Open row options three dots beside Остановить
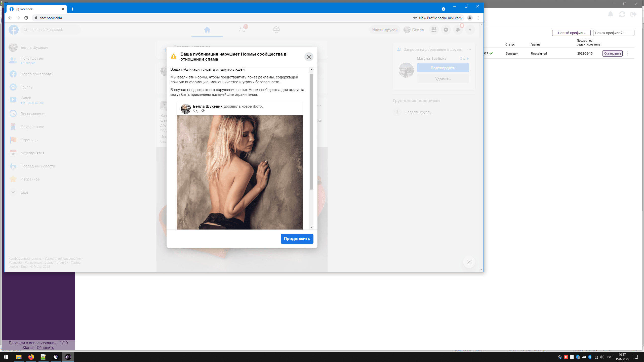Image resolution: width=644 pixels, height=362 pixels. [x=628, y=53]
